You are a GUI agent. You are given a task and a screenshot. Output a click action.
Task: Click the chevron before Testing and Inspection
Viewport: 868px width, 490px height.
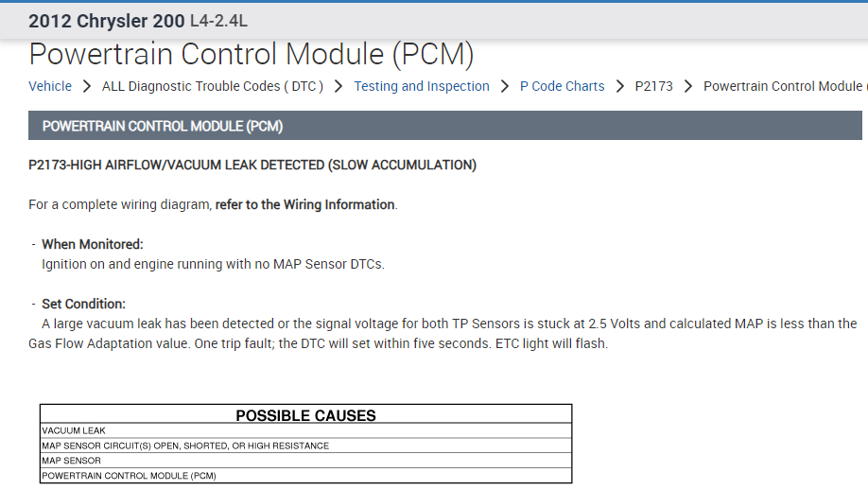[339, 86]
